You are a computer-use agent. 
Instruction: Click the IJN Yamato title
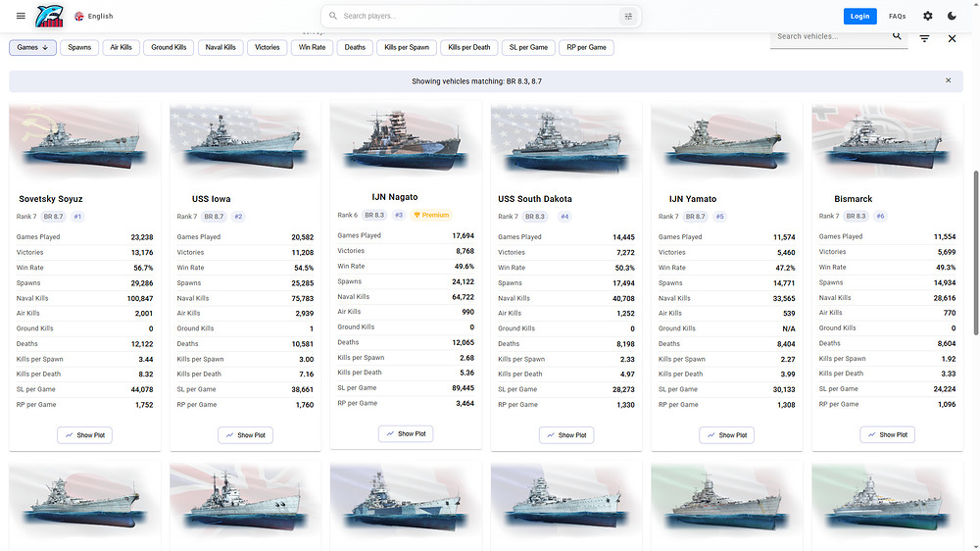[x=693, y=199]
